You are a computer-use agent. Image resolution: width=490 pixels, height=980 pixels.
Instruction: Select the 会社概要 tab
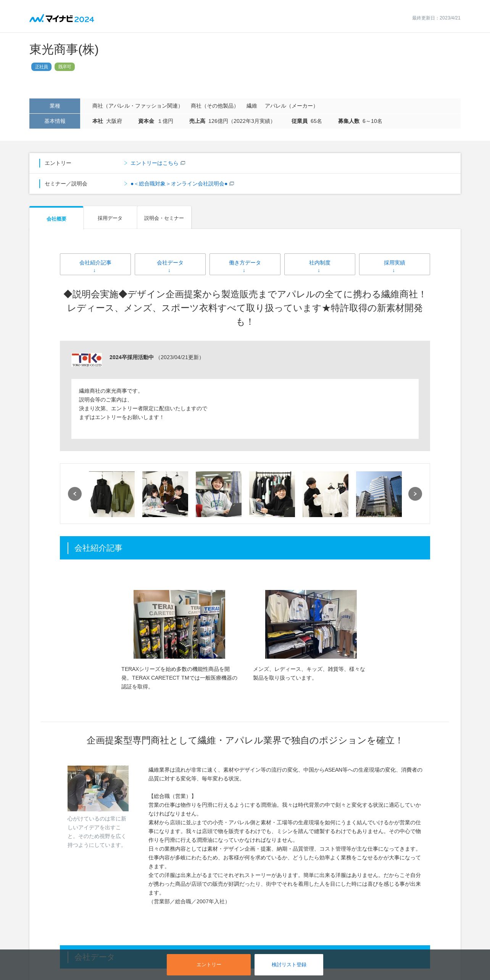click(56, 218)
